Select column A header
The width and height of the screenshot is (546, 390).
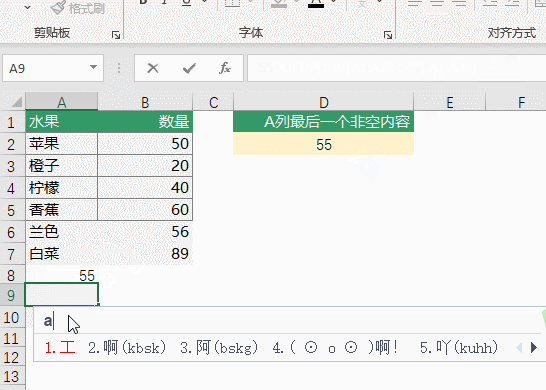pos(62,102)
